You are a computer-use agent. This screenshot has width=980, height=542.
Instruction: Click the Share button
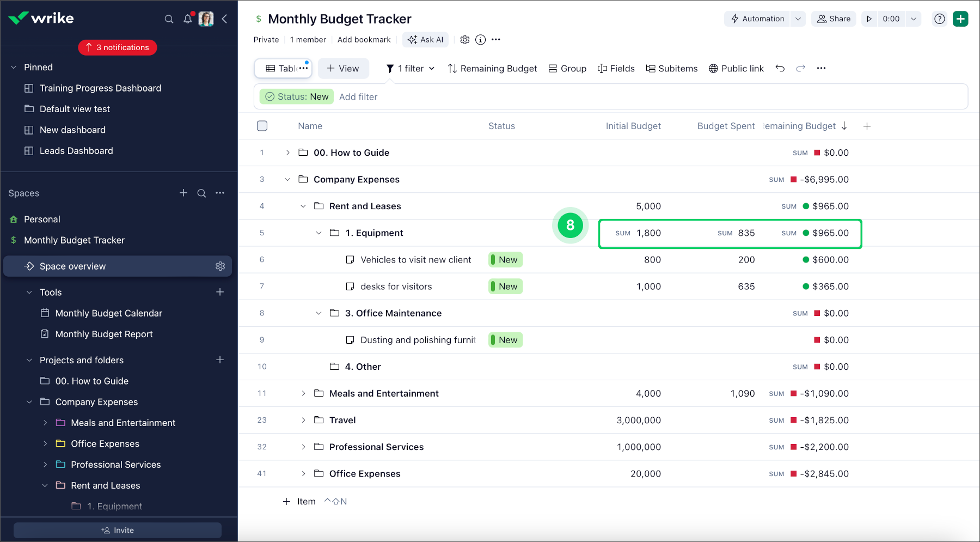pos(834,19)
